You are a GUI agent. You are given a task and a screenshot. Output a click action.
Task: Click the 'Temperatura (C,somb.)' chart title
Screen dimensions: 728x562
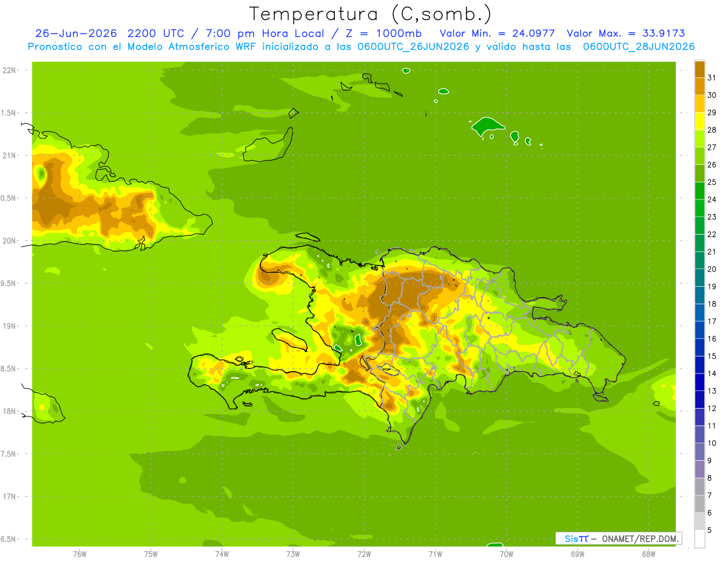pos(370,13)
